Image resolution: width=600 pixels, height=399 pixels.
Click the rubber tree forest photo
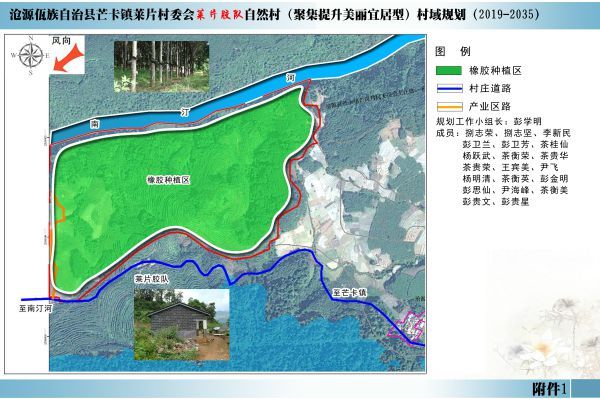coord(161,67)
